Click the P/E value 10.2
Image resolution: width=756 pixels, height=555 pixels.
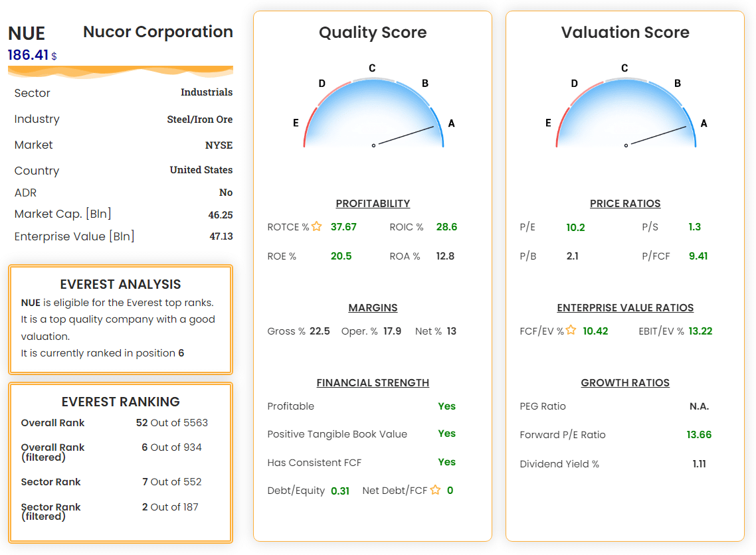[575, 228]
